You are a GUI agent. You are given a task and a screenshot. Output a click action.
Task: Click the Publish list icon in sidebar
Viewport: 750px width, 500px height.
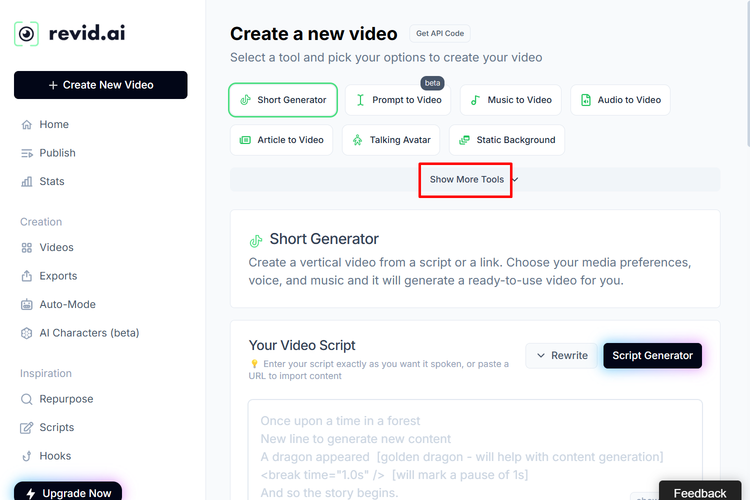click(27, 153)
